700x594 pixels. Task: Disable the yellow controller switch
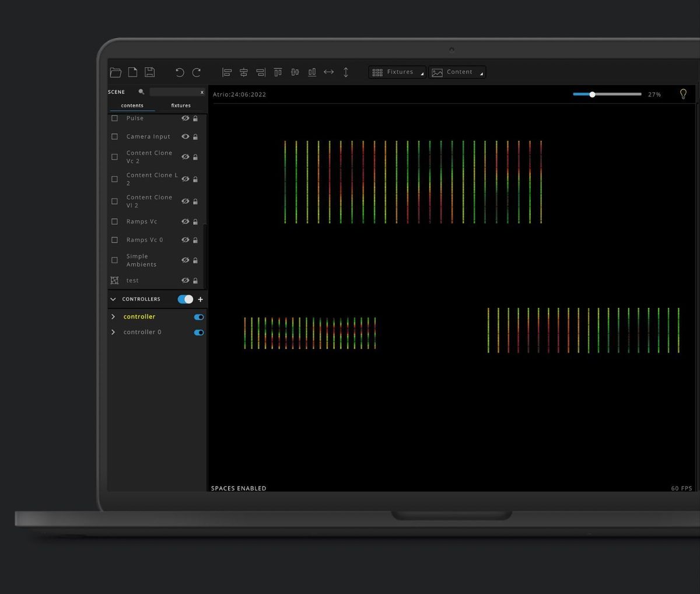199,317
